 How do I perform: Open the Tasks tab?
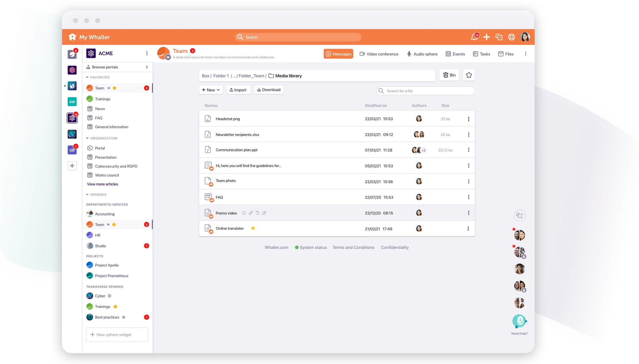482,54
